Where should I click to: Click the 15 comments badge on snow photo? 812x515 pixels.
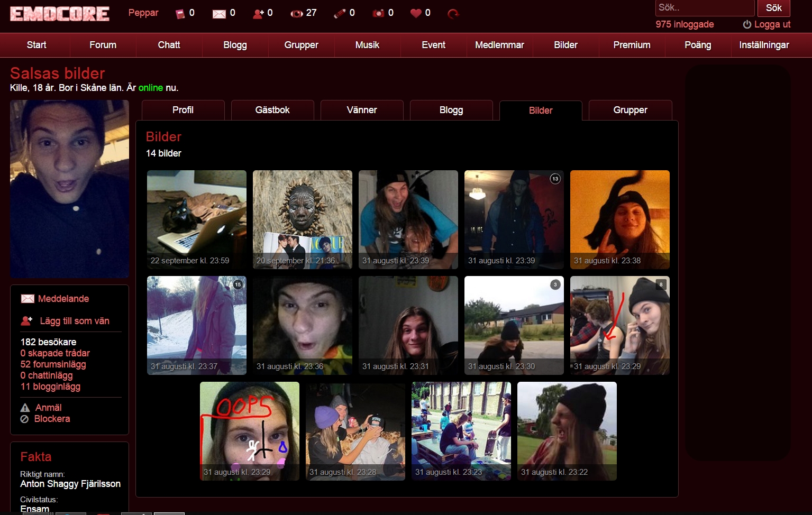coord(238,284)
